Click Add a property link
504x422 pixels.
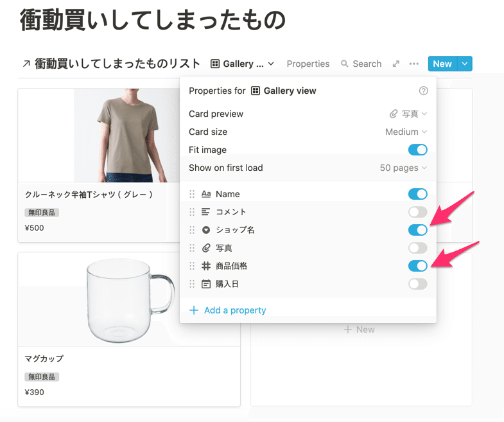(x=228, y=310)
